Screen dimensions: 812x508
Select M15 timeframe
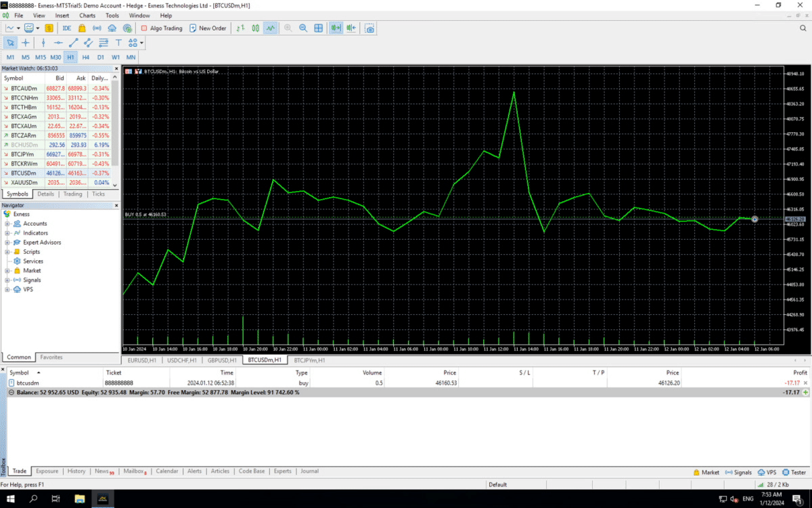(41, 57)
